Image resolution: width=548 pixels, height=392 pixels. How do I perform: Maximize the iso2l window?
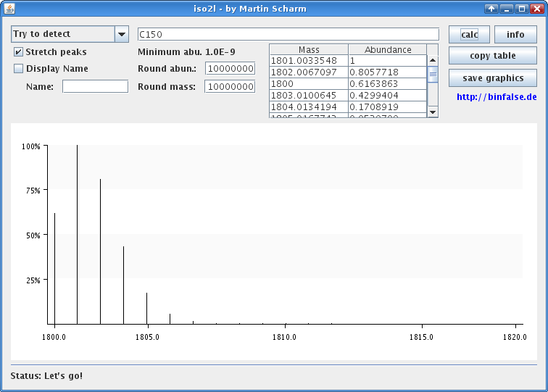click(520, 9)
